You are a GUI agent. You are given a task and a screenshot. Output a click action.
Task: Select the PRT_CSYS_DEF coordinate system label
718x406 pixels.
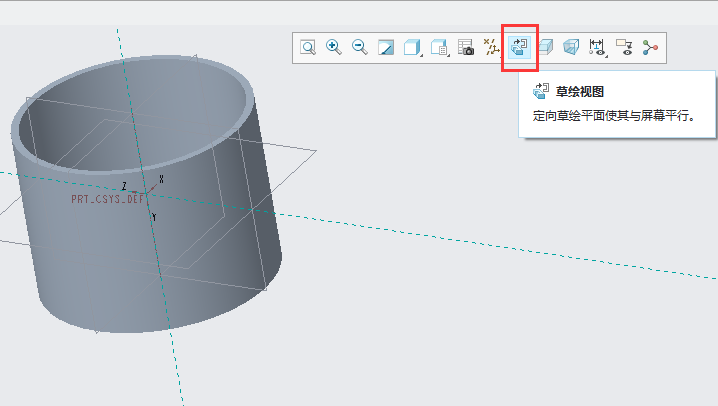(107, 199)
